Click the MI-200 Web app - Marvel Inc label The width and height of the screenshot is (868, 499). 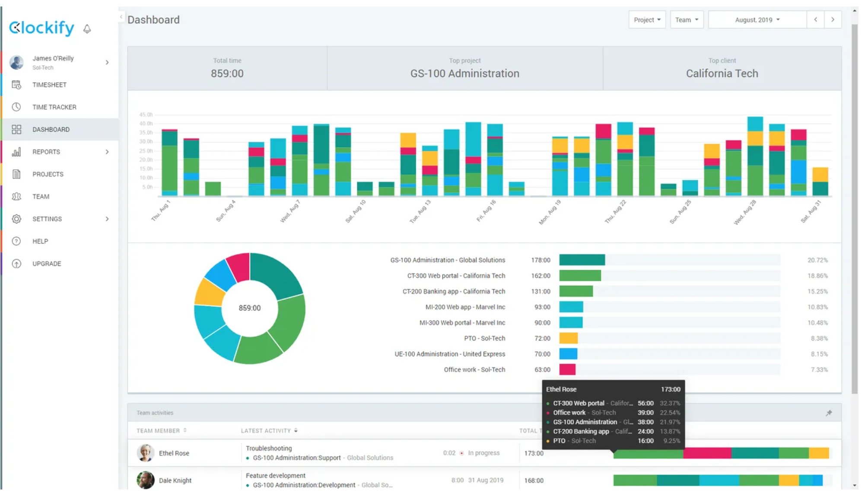(x=465, y=307)
